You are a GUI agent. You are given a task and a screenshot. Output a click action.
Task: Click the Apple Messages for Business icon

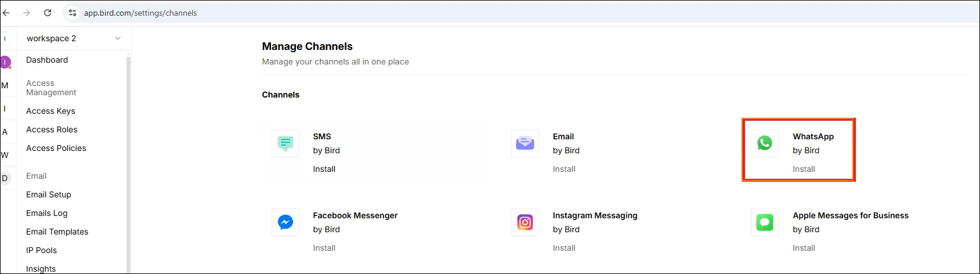pyautogui.click(x=765, y=222)
